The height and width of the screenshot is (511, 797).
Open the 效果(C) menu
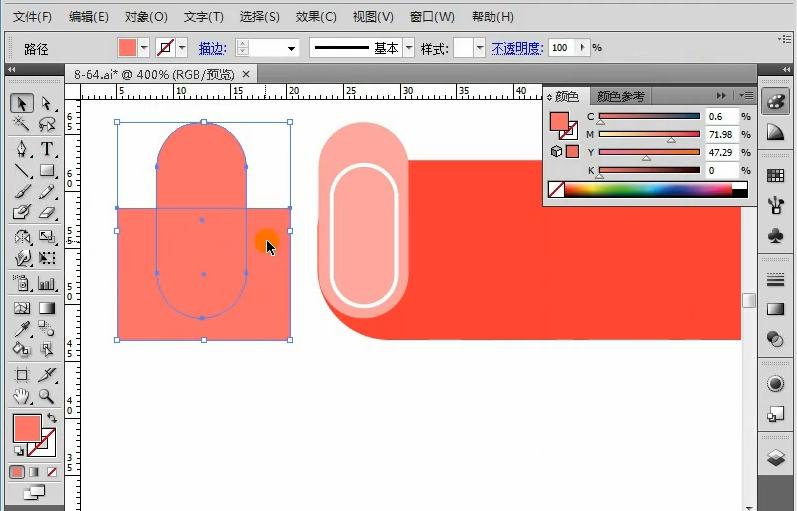point(316,17)
